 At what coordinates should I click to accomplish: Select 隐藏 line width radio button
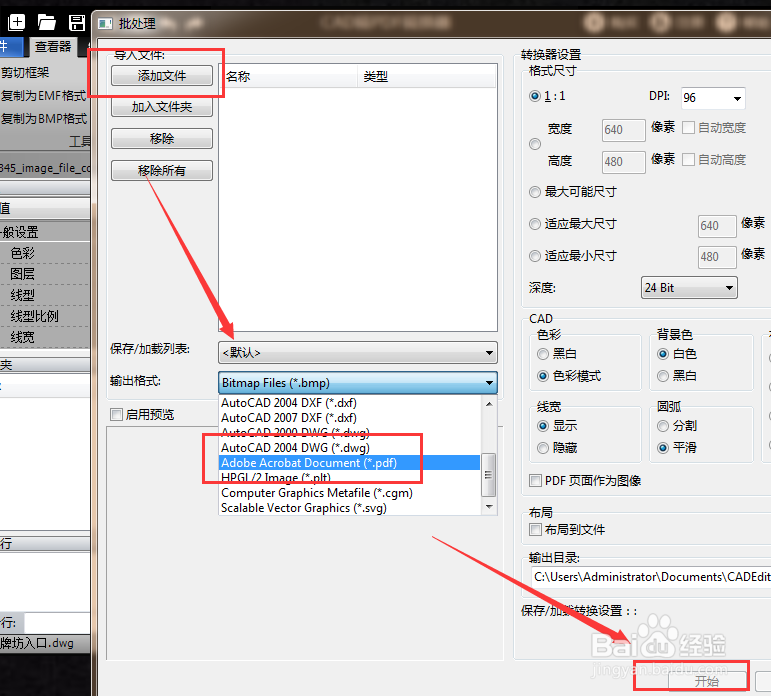point(543,448)
